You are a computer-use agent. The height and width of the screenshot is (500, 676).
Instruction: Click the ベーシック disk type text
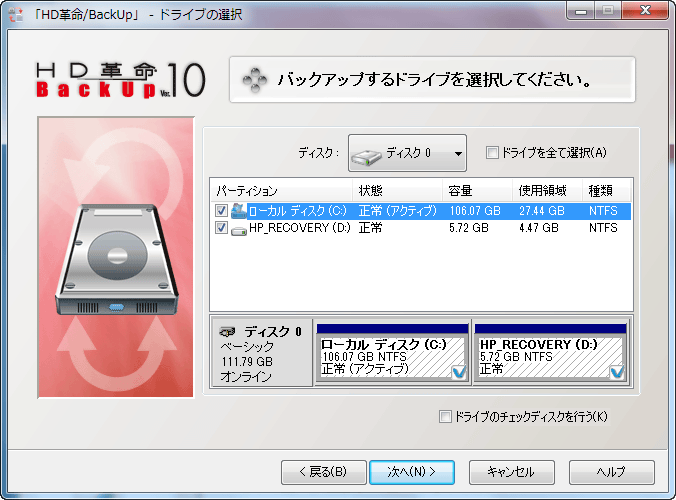[x=247, y=347]
